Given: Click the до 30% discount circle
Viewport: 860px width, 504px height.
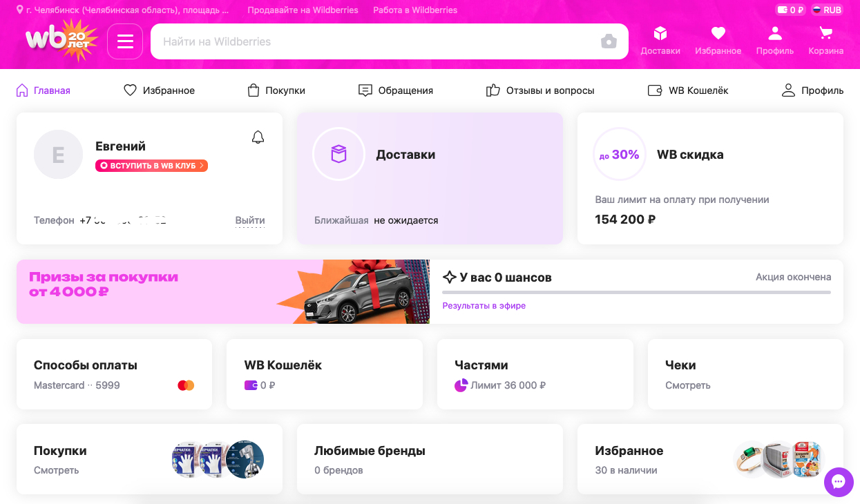Looking at the screenshot, I should click(620, 154).
